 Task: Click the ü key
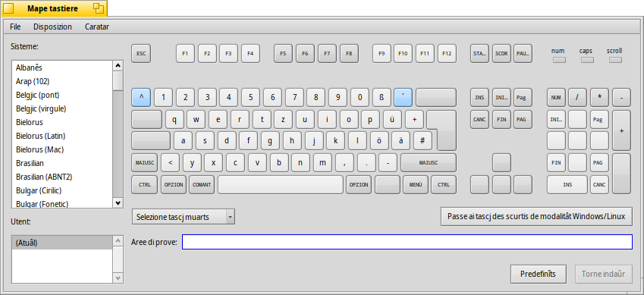pyautogui.click(x=393, y=120)
